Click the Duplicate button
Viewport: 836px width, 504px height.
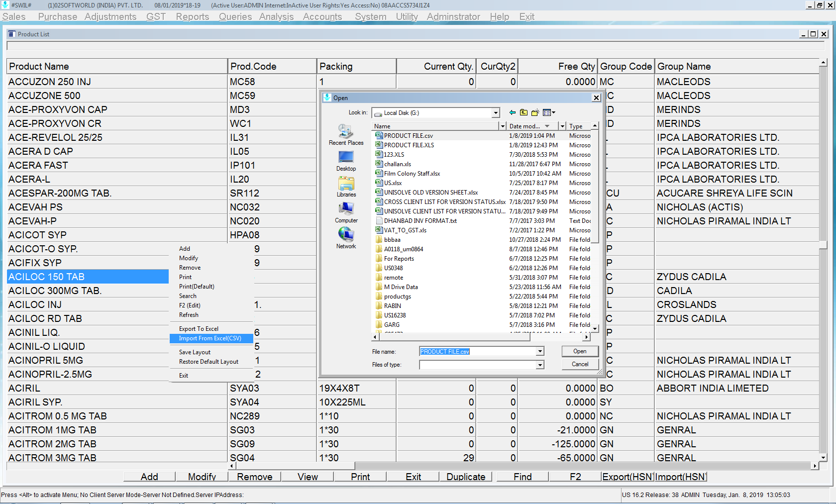pyautogui.click(x=466, y=477)
